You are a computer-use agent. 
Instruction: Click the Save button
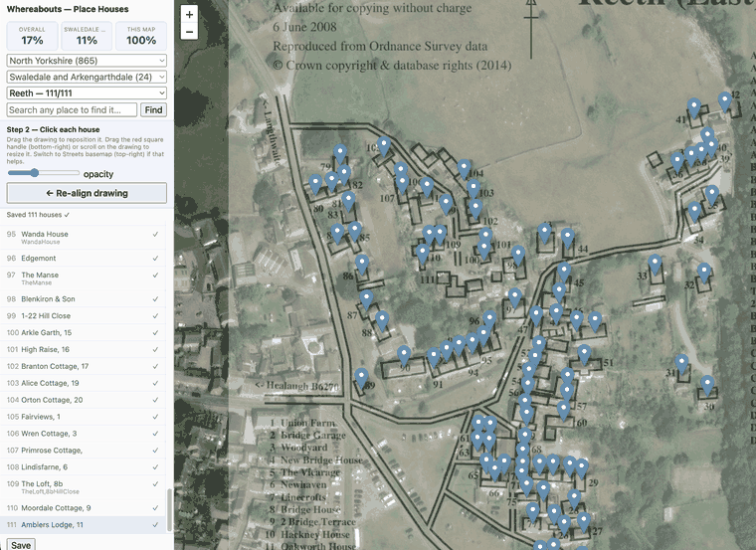pos(21,545)
